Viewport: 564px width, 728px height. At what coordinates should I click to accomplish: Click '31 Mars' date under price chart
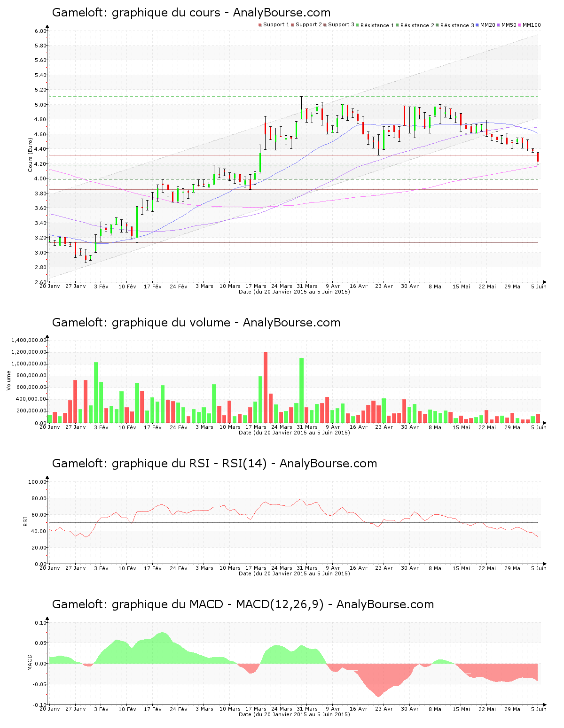(x=307, y=286)
